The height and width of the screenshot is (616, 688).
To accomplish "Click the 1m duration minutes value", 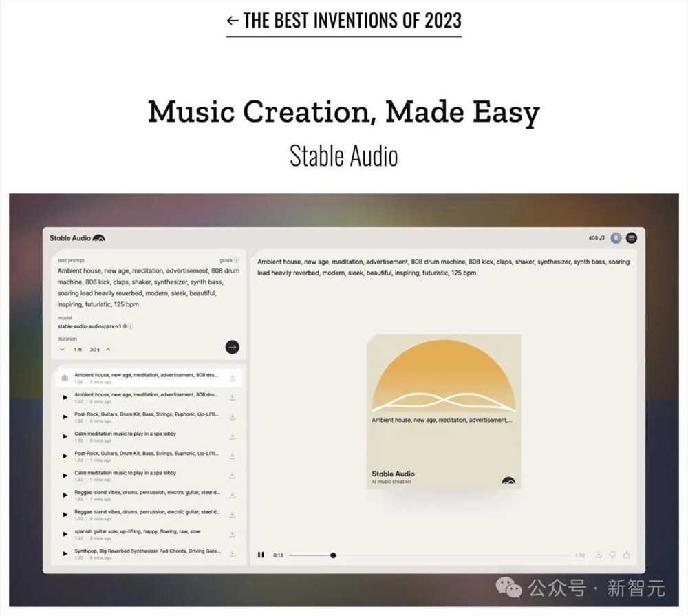I will (x=78, y=350).
